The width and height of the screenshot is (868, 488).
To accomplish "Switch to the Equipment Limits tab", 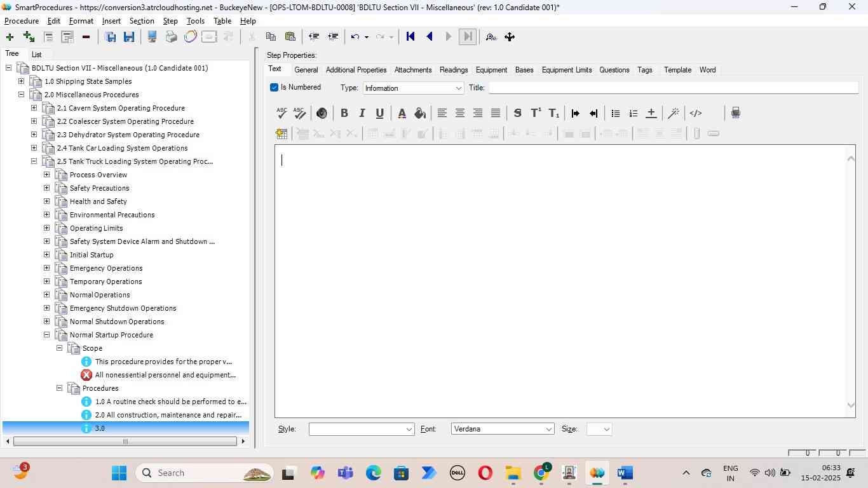I will 567,70.
